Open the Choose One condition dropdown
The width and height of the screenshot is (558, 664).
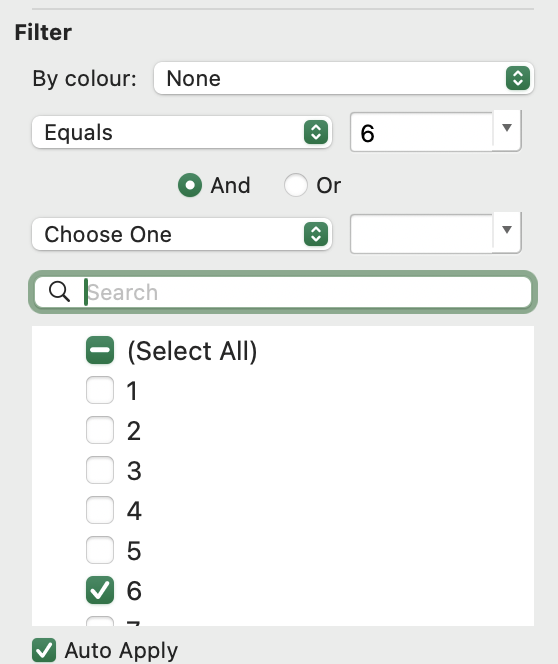point(182,234)
